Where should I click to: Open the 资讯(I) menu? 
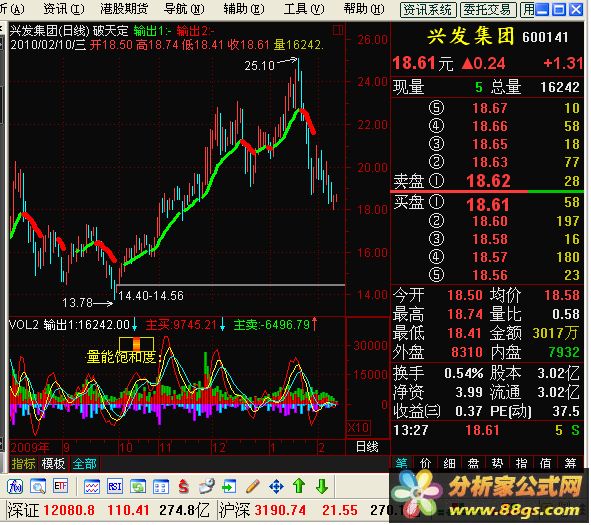click(x=64, y=9)
